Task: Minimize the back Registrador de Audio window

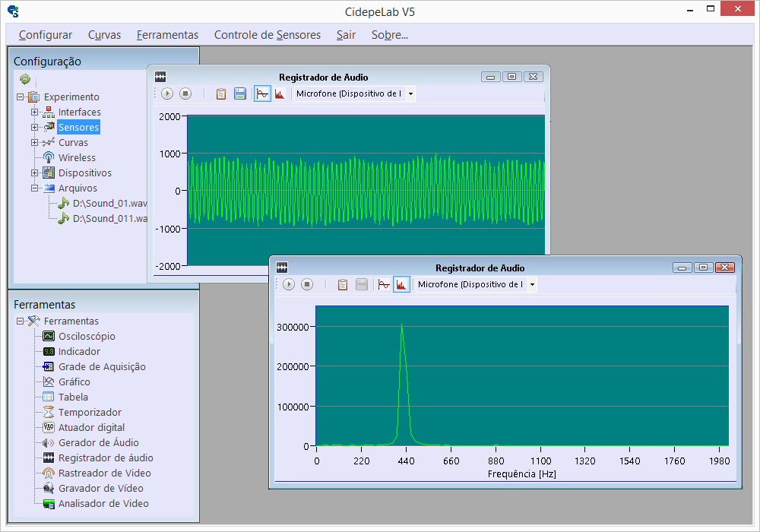Action: [x=491, y=77]
